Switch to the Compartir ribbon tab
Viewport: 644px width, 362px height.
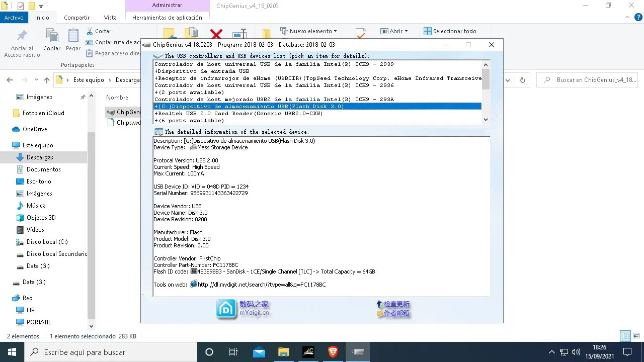(x=76, y=18)
